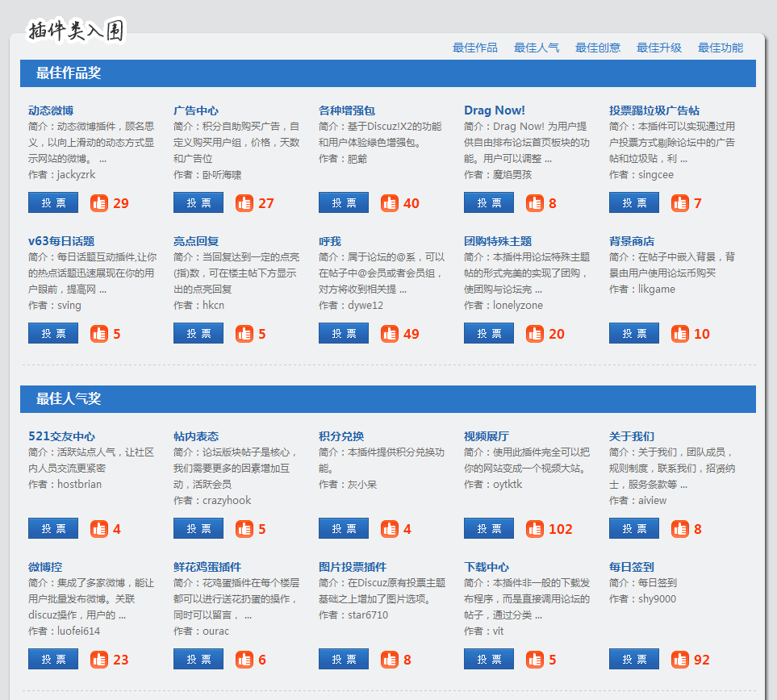Vote for the v63每日话题 plugin
The width and height of the screenshot is (777, 700).
tap(53, 333)
